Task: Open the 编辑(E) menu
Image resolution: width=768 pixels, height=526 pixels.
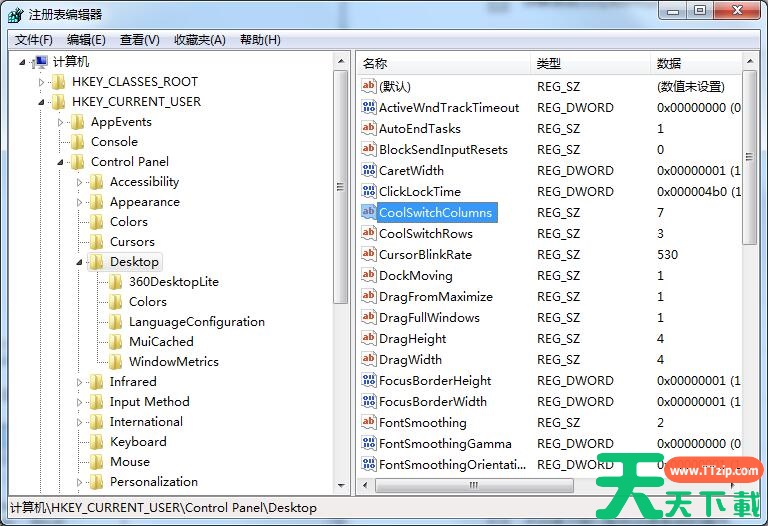Action: [x=86, y=40]
